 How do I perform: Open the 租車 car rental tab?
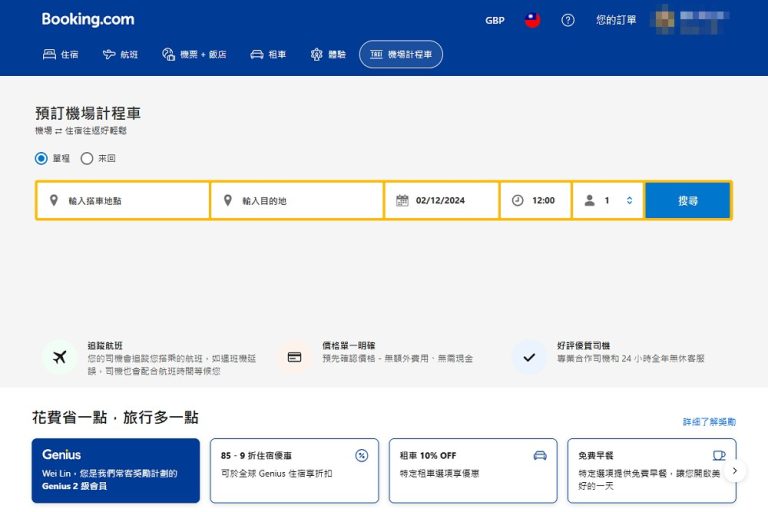pos(269,54)
